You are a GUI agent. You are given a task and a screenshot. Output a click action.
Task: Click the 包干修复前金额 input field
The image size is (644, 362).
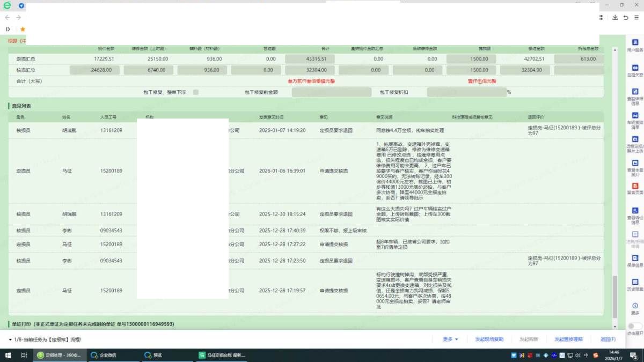[x=331, y=92]
